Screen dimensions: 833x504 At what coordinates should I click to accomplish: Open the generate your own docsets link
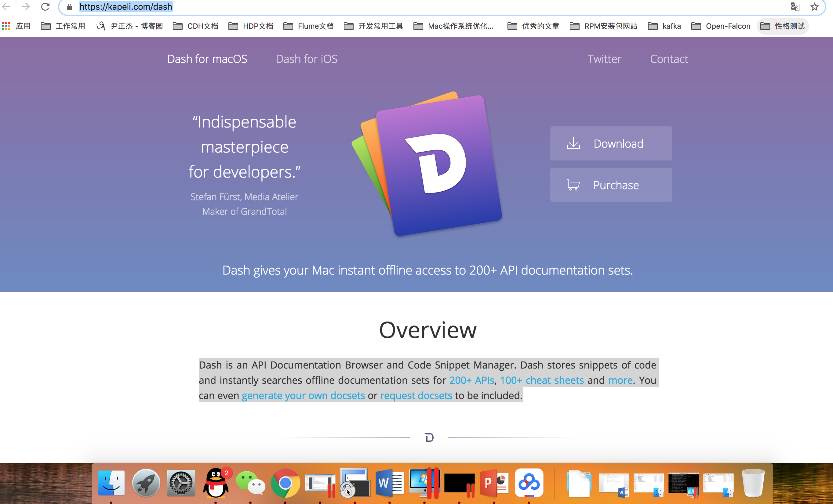click(303, 396)
